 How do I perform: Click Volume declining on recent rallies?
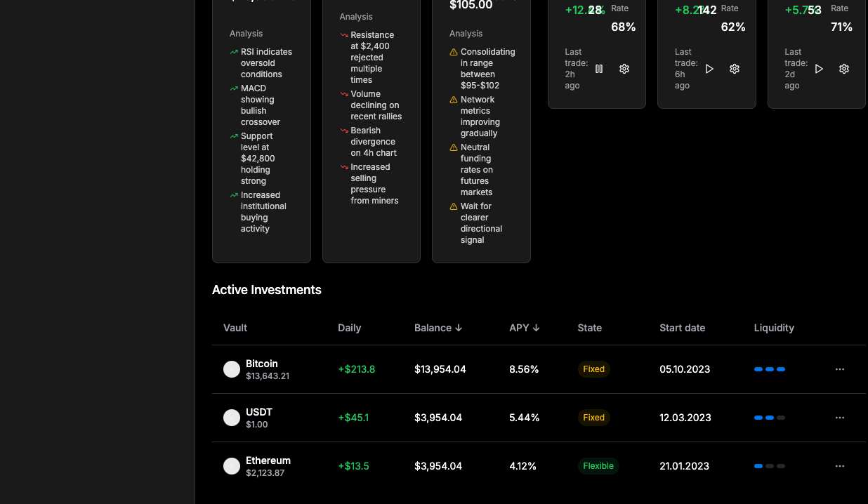pyautogui.click(x=376, y=105)
